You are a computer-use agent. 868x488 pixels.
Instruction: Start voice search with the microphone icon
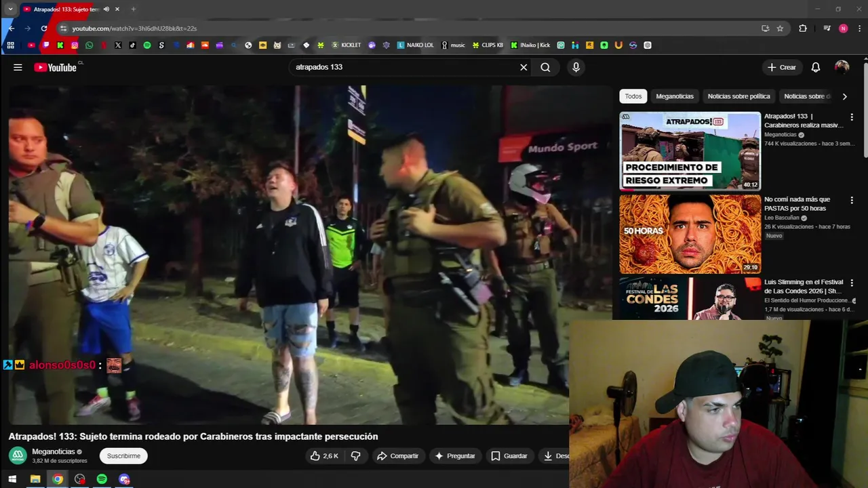point(576,67)
